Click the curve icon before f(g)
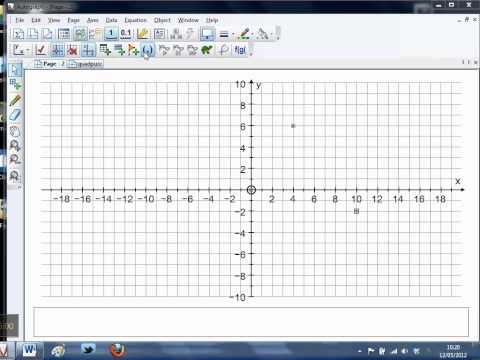480x360 pixels. [223, 50]
